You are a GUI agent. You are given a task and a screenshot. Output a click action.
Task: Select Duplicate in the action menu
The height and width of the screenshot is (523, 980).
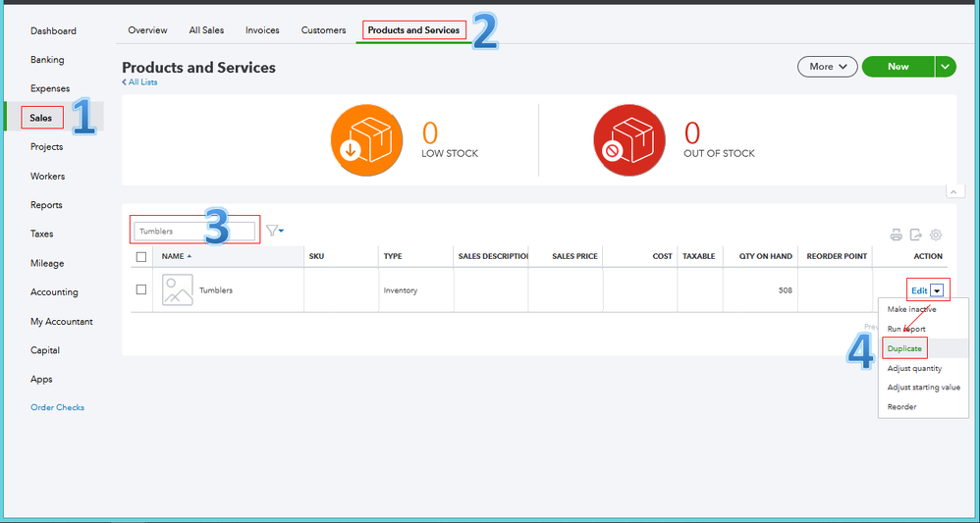904,348
